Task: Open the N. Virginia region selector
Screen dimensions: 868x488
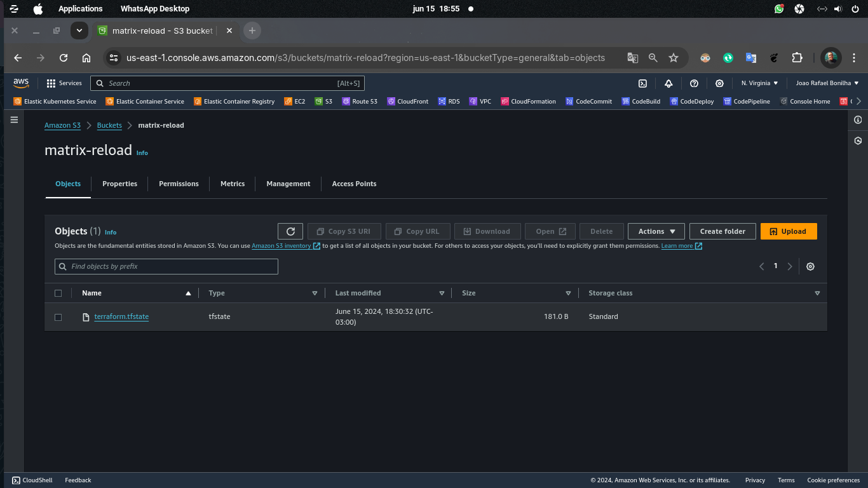Action: click(759, 83)
